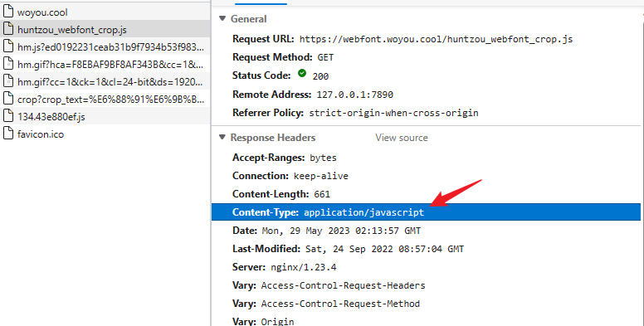Click the View source link
644x326 pixels.
point(402,138)
